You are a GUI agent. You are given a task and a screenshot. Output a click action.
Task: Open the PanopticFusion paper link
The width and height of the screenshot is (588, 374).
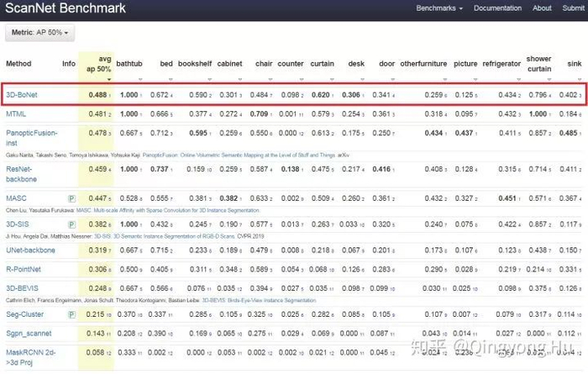point(239,155)
